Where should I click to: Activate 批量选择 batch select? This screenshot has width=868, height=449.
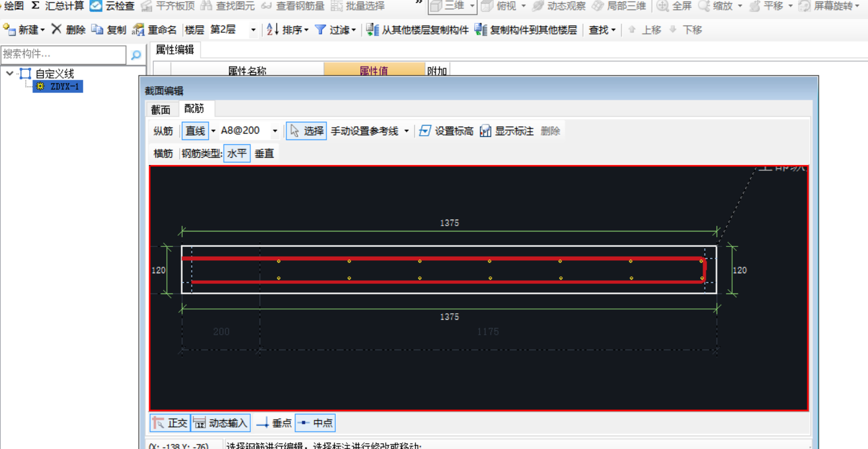pyautogui.click(x=358, y=6)
